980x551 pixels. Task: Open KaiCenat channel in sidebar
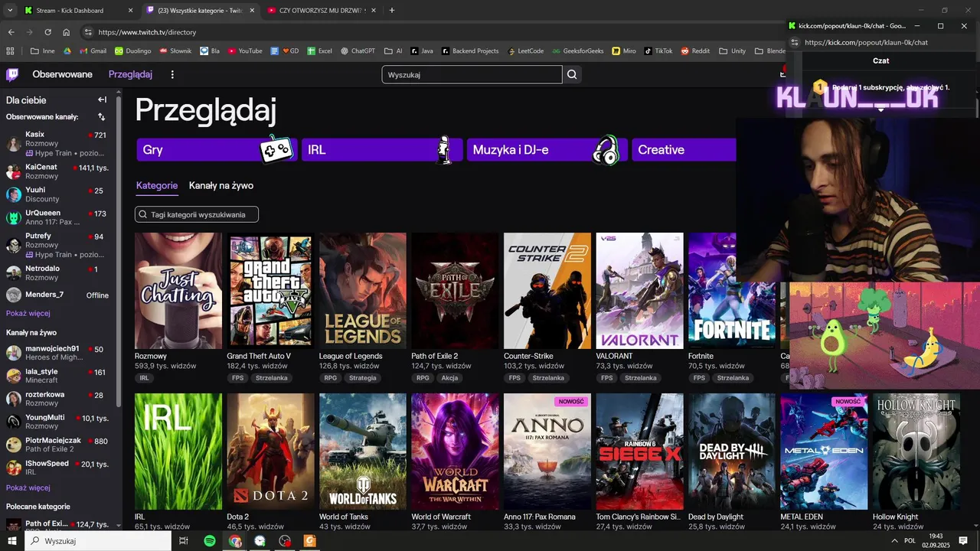click(x=58, y=171)
